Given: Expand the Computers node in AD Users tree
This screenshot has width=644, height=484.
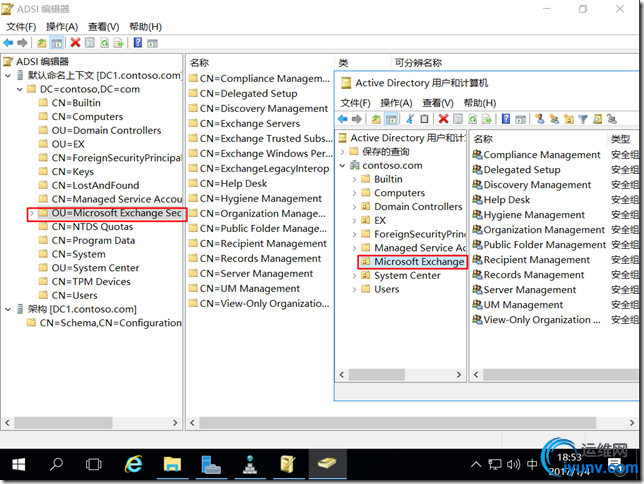Looking at the screenshot, I should tap(355, 193).
